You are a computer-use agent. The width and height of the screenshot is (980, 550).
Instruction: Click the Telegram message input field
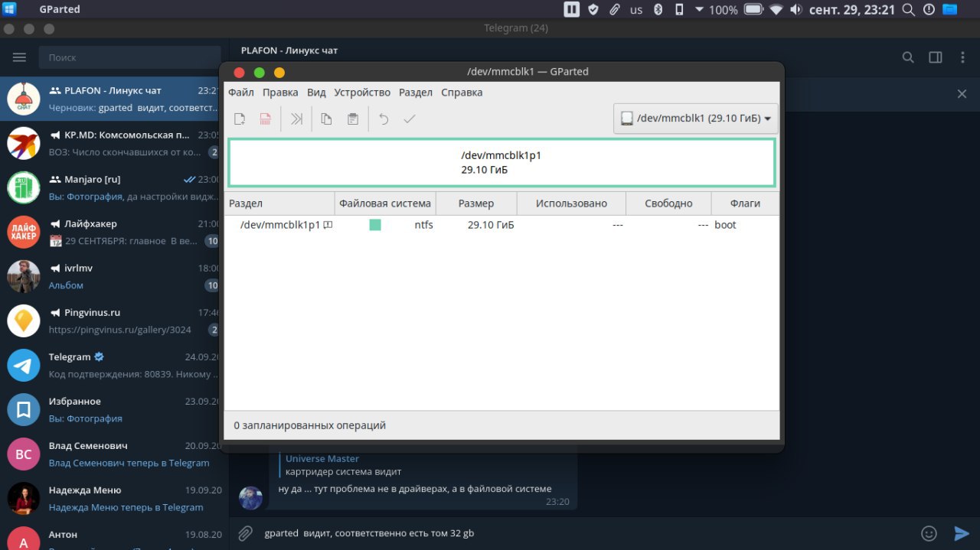pyautogui.click(x=586, y=533)
